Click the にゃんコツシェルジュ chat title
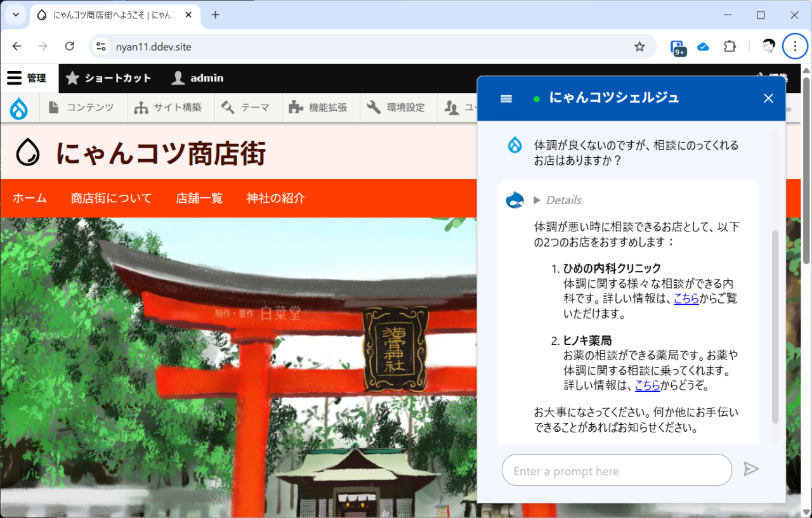 [614, 98]
